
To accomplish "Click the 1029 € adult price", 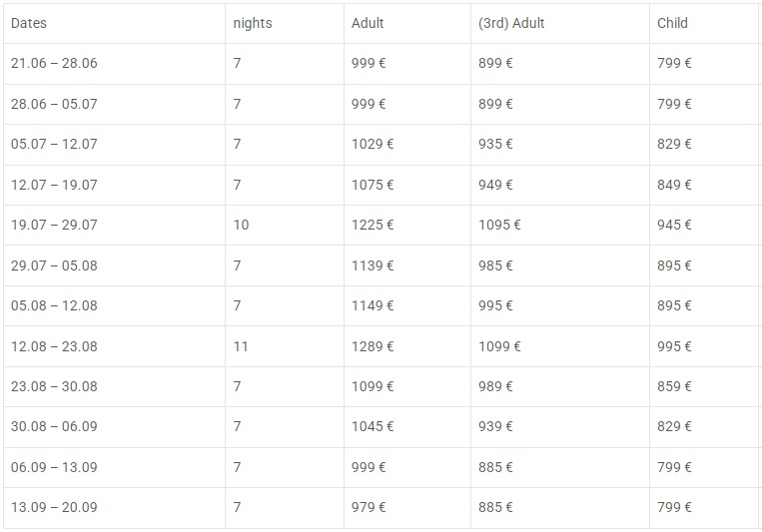I will pos(373,145).
